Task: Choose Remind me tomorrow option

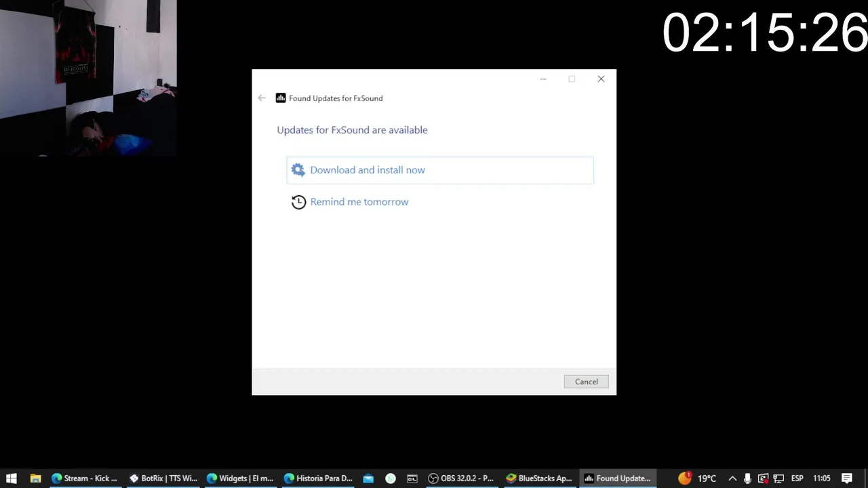Action: 359,202
